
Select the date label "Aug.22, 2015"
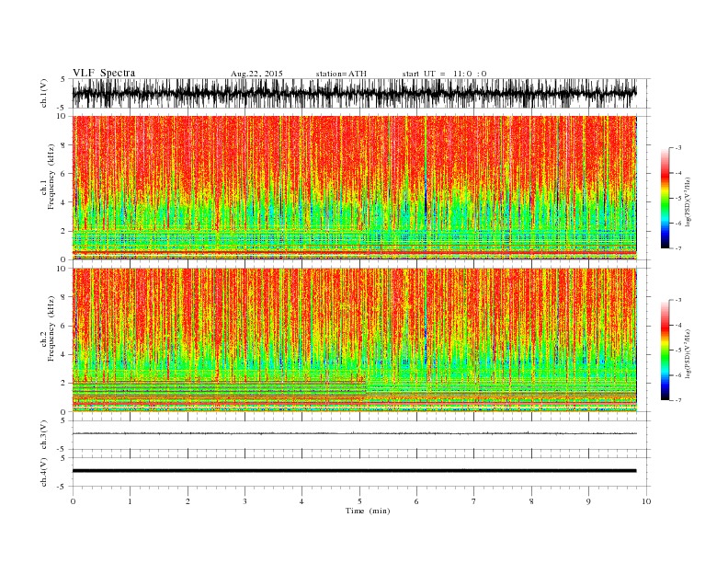point(256,74)
